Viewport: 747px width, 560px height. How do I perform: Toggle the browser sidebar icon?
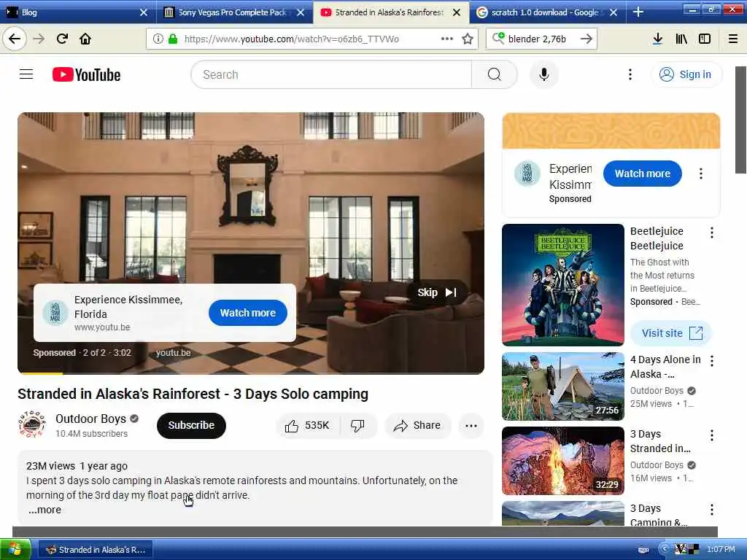[x=705, y=39]
